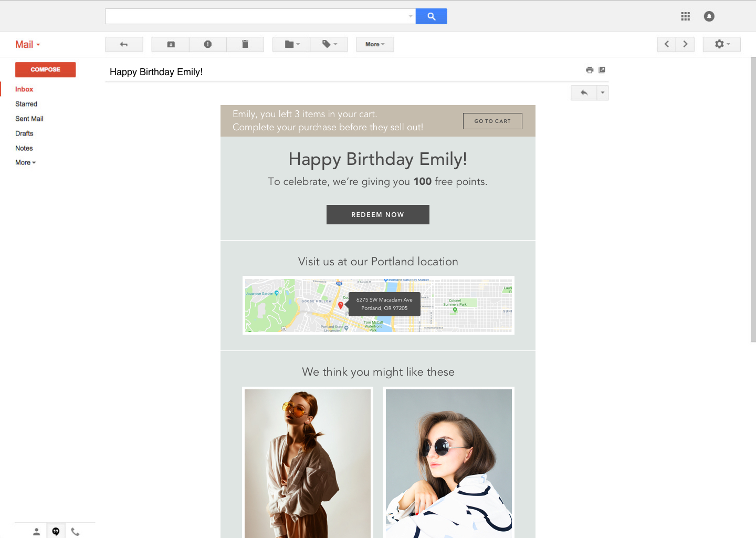Expand more reply options arrow

coord(603,93)
